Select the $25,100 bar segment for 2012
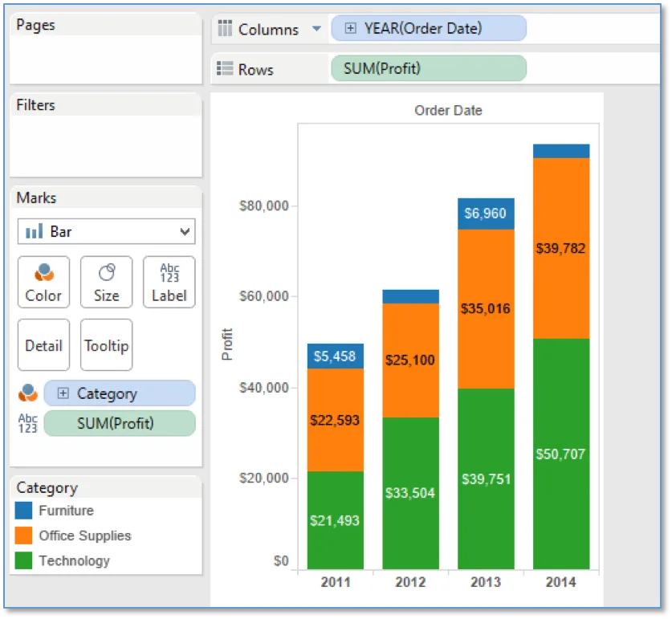The height and width of the screenshot is (619, 672). [x=410, y=360]
